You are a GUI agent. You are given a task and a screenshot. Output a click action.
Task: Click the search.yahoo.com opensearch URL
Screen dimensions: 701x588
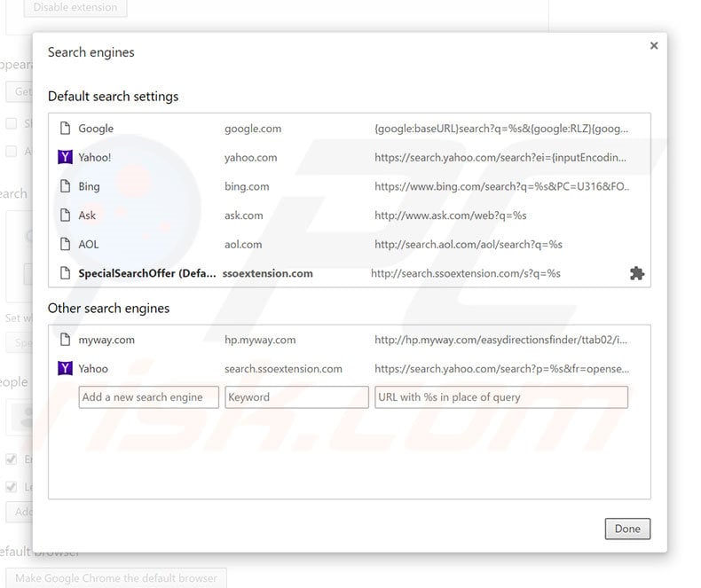click(501, 369)
